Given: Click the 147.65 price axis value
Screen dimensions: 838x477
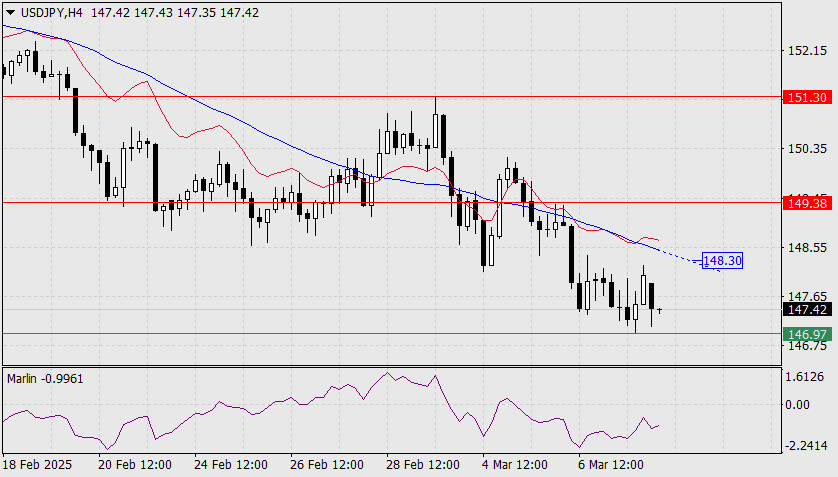Looking at the screenshot, I should tap(808, 296).
